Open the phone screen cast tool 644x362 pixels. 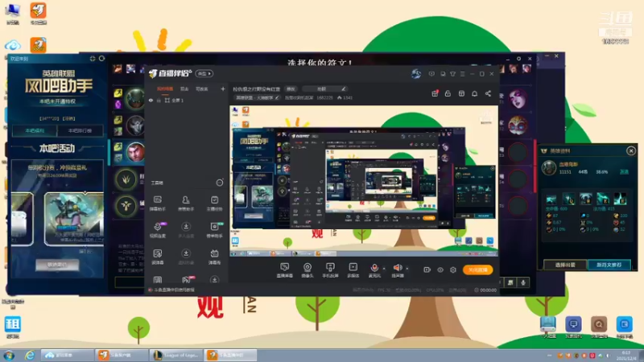coord(330,270)
